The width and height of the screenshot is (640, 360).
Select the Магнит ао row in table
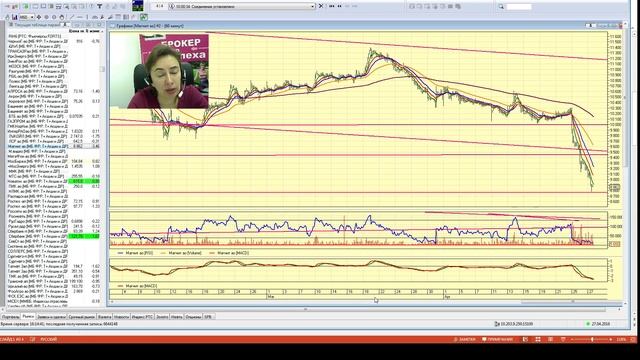pos(53,146)
